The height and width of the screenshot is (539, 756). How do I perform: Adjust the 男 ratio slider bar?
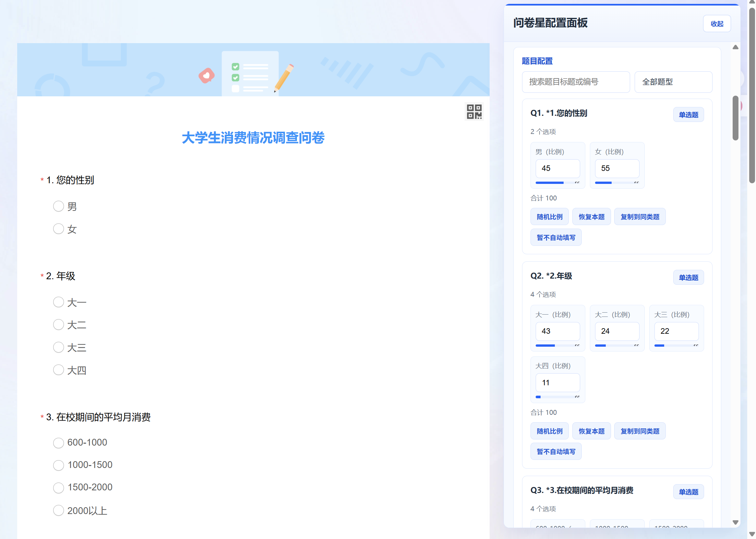click(x=557, y=183)
